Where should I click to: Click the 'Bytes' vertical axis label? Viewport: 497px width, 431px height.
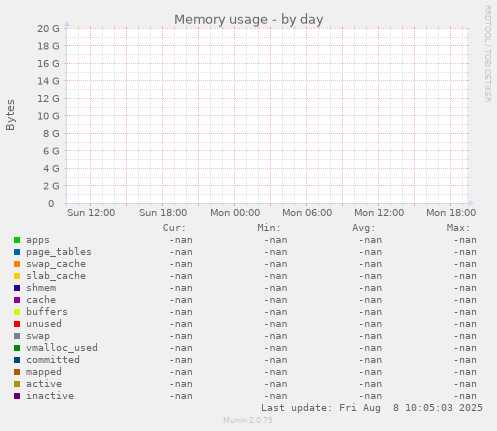(10, 115)
